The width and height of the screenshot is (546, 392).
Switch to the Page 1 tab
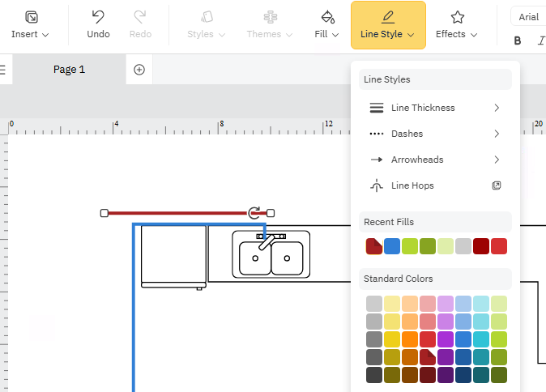tap(69, 70)
